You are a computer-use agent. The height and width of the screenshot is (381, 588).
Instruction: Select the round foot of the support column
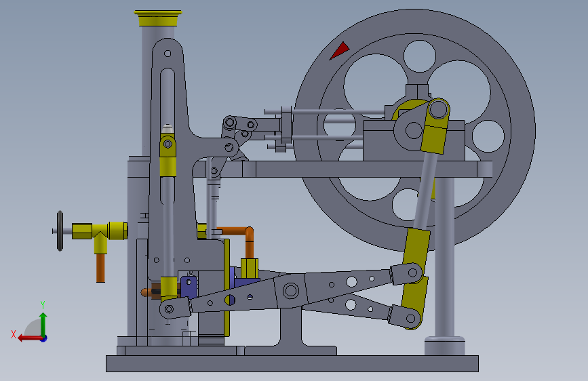(445, 346)
